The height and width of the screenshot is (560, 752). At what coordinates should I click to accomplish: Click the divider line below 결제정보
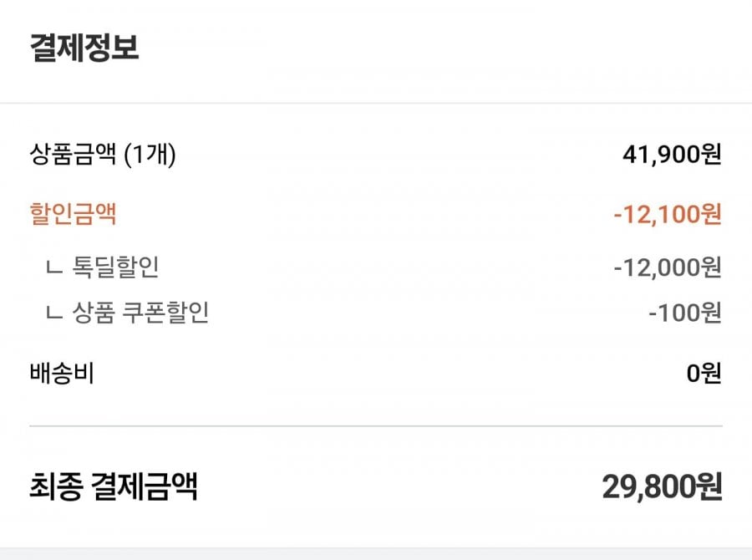(x=376, y=103)
